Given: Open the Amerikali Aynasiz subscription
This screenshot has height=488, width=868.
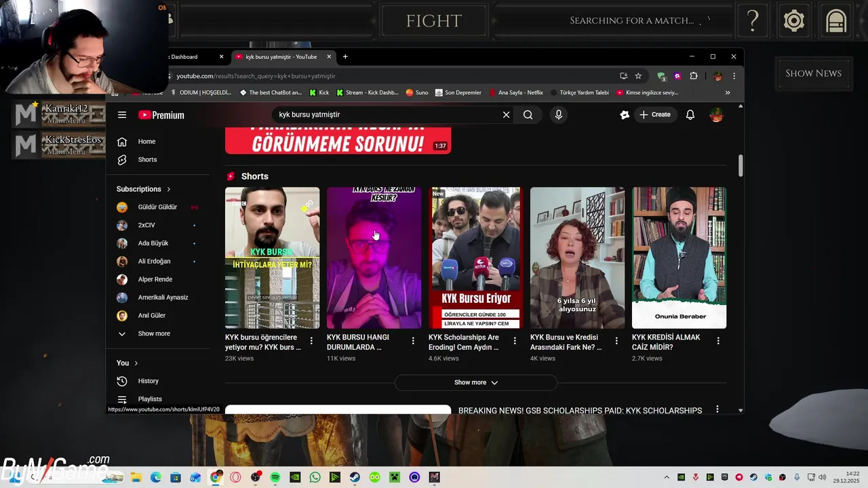Looking at the screenshot, I should tap(163, 297).
